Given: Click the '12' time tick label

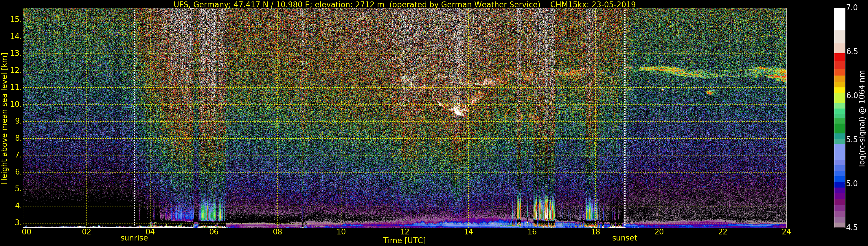Looking at the screenshot, I should [404, 232].
